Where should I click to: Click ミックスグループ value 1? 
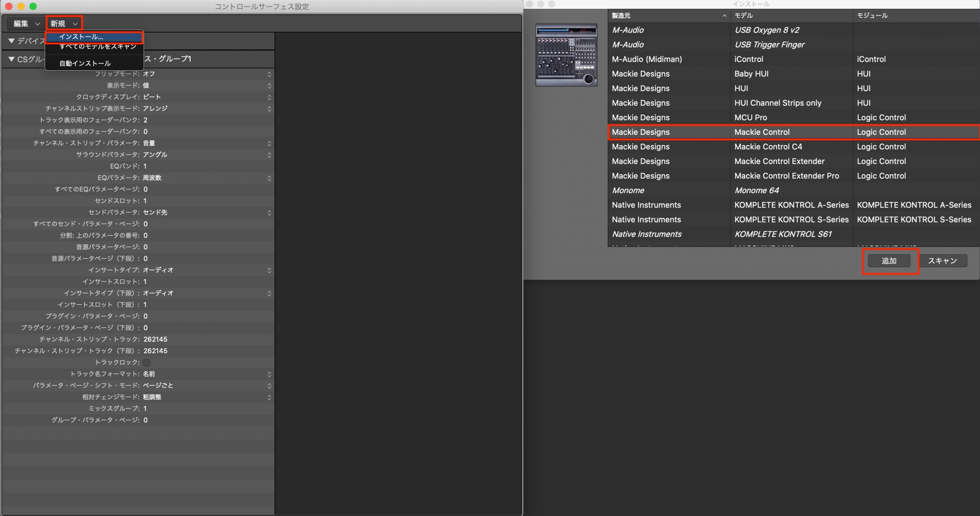[x=145, y=409]
